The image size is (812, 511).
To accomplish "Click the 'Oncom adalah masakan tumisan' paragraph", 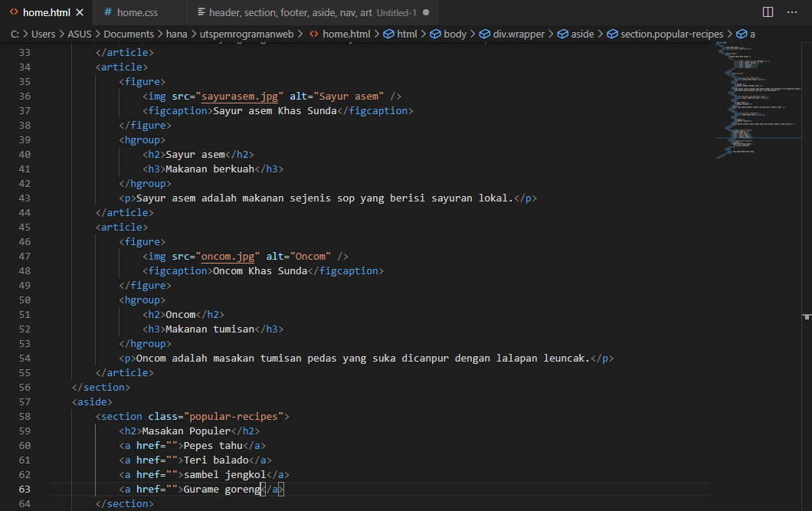I will (362, 359).
